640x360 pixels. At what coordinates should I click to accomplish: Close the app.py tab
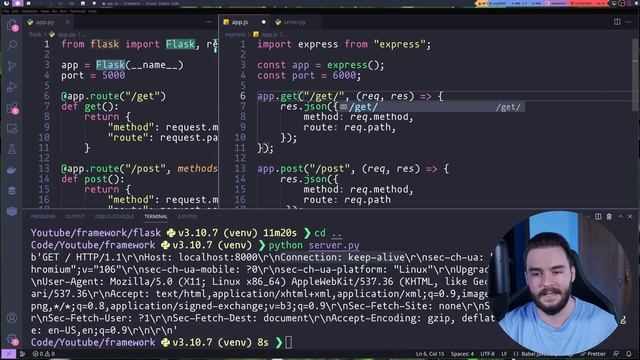[67, 22]
